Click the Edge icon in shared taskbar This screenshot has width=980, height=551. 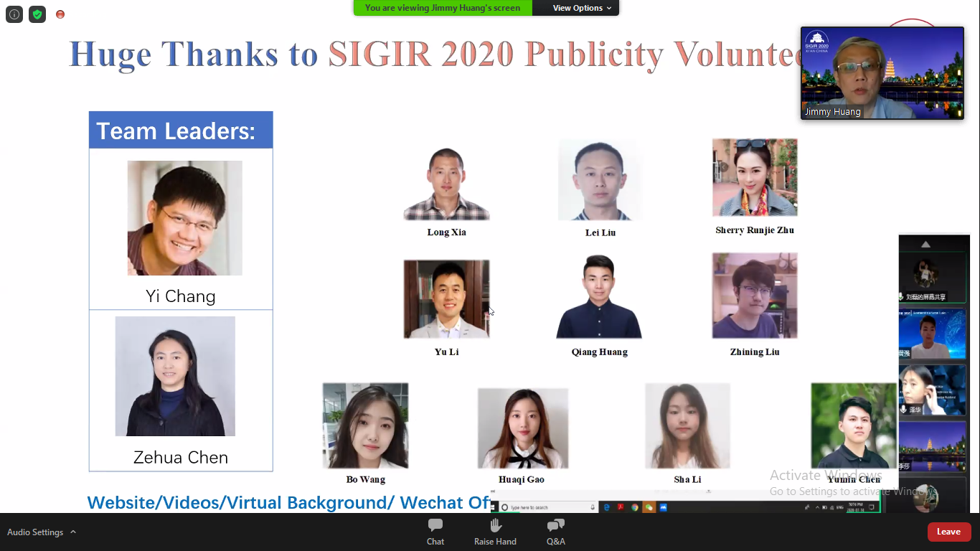coord(607,507)
